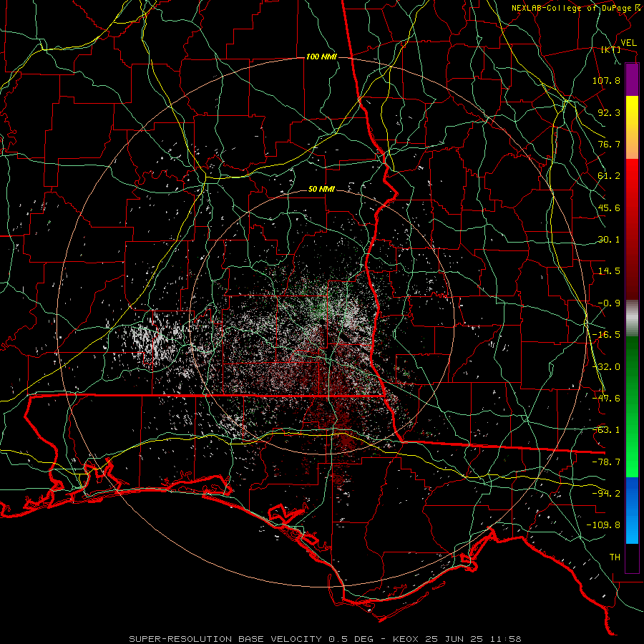Click the -109.8 velocity scale value
Viewport: 644px width, 644px height.
pyautogui.click(x=603, y=525)
